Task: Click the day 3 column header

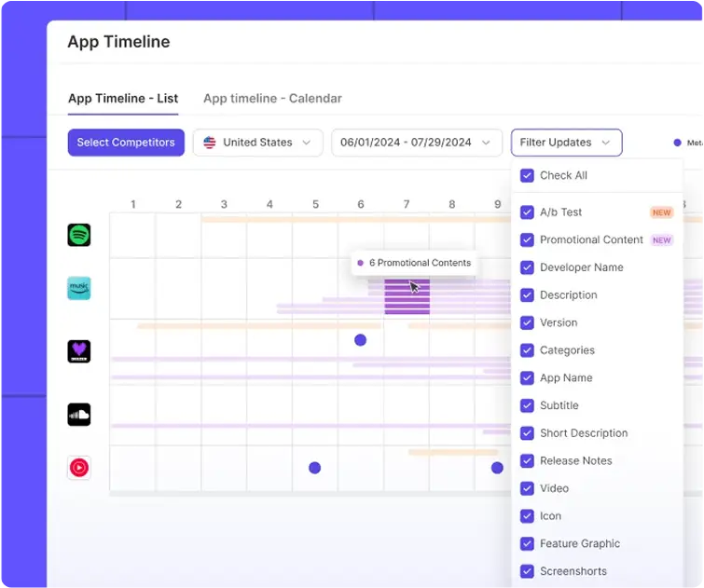Action: 224,205
